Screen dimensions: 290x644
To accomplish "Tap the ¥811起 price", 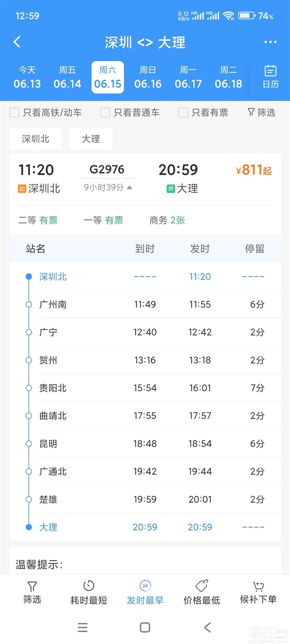I will click(254, 170).
